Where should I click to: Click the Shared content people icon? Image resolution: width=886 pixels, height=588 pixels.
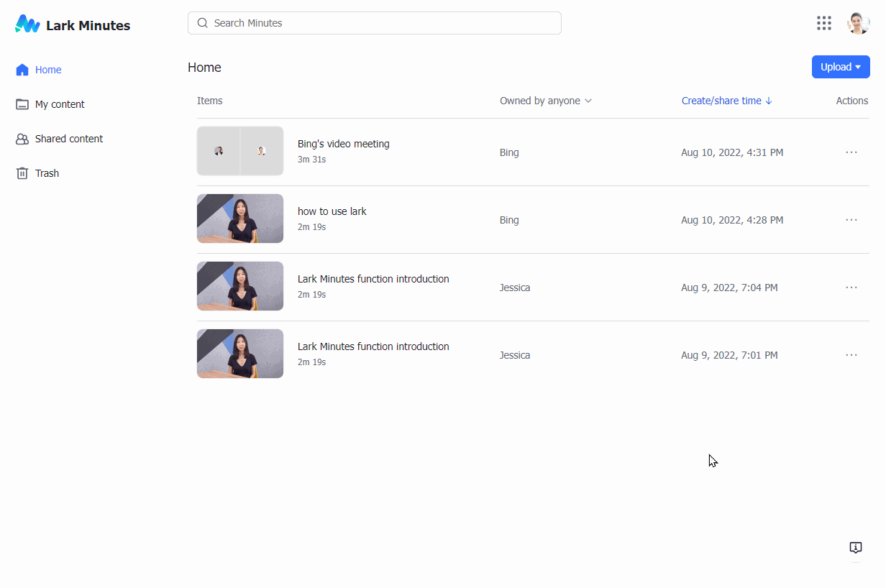coord(22,139)
